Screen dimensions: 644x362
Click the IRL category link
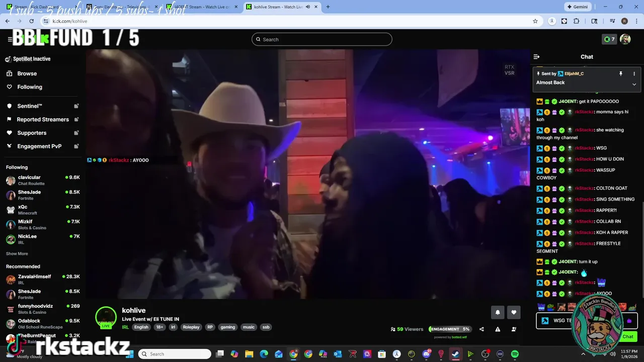coord(125,327)
